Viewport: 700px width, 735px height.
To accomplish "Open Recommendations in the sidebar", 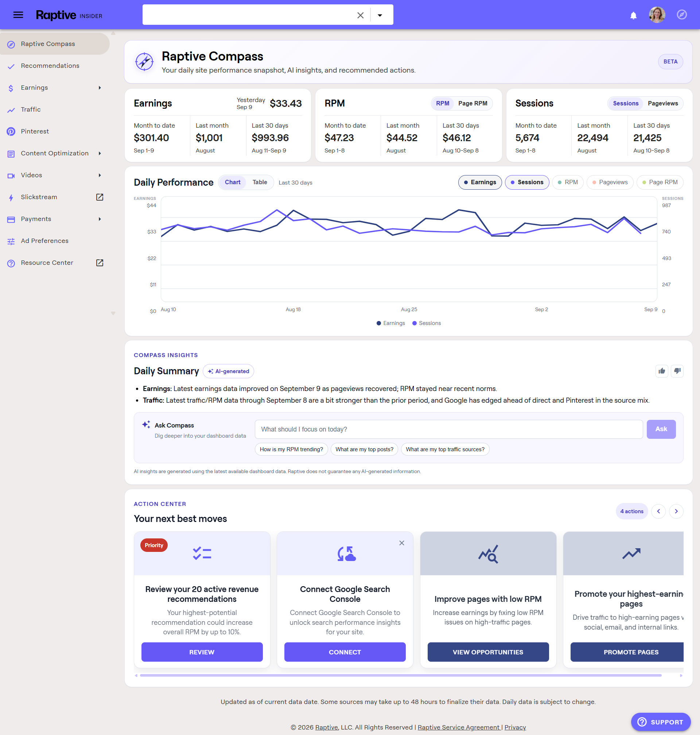I will coord(55,66).
